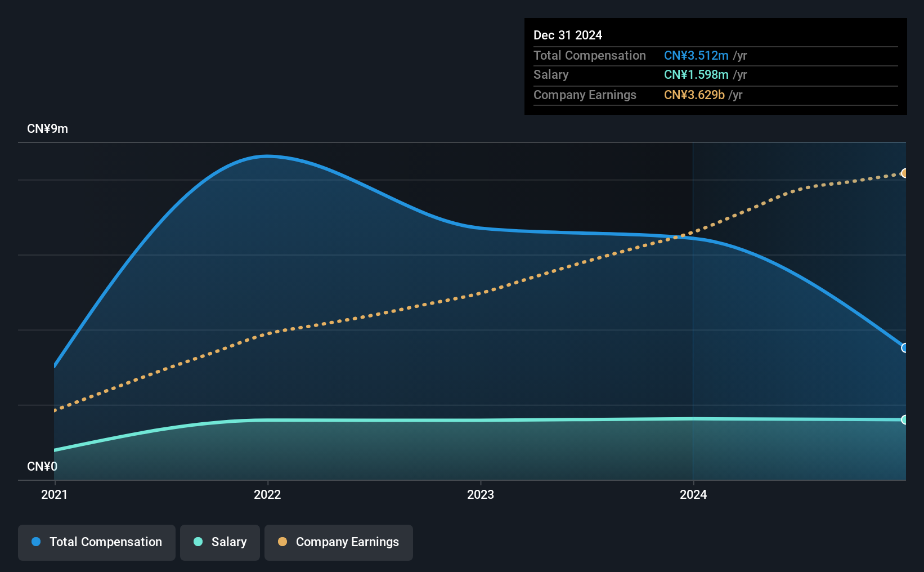Click the CN¥9m y-axis label
The image size is (924, 572).
pos(48,129)
